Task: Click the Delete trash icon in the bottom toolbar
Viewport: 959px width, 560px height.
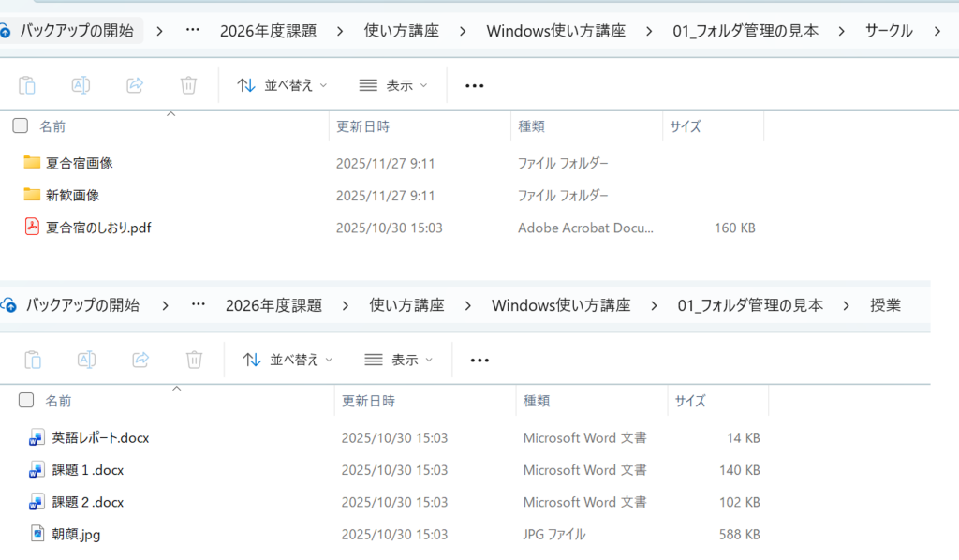Action: pyautogui.click(x=194, y=360)
